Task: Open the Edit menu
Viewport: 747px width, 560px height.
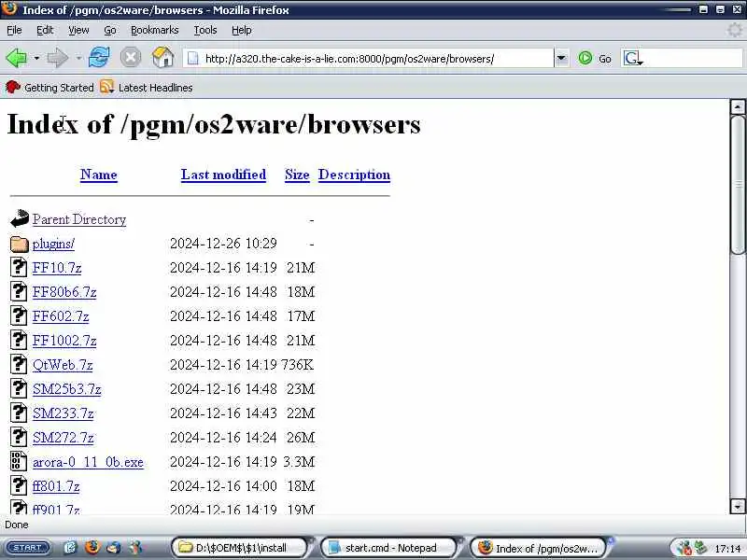Action: click(45, 30)
